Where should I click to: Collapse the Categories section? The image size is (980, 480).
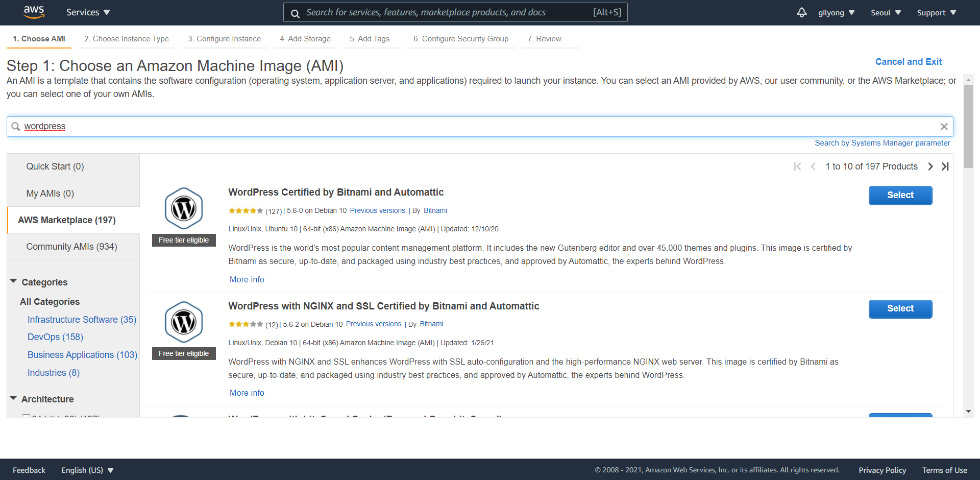coord(13,281)
